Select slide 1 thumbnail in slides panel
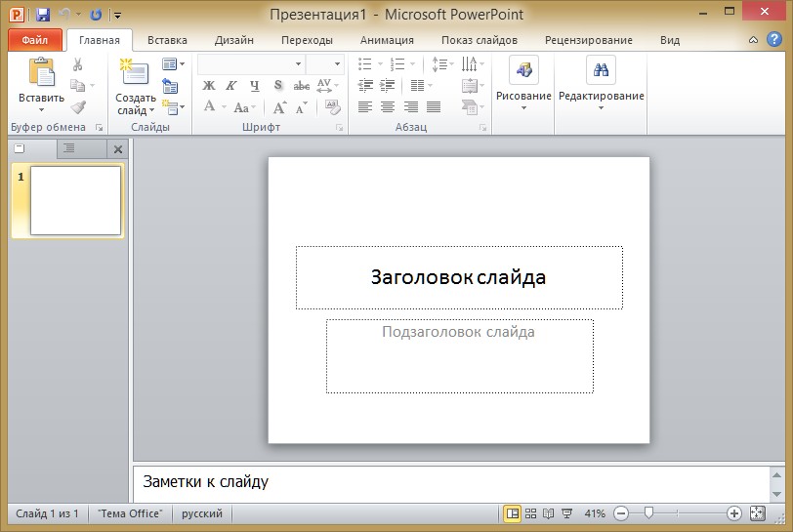793x532 pixels. [x=75, y=200]
